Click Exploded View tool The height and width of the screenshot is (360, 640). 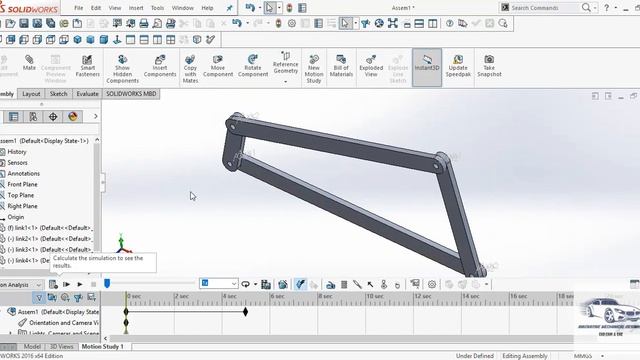(371, 66)
